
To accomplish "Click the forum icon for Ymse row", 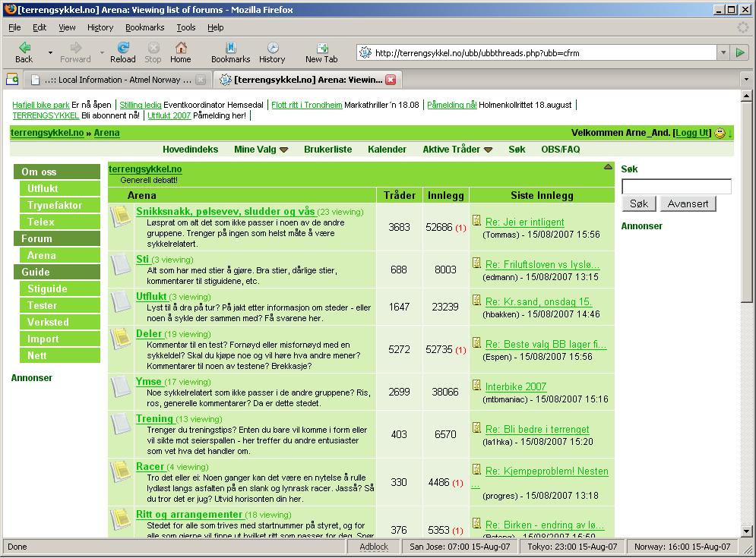I will [x=121, y=386].
